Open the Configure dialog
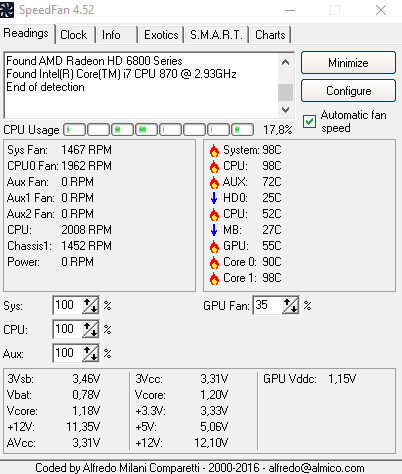This screenshot has width=402, height=474. tap(348, 91)
